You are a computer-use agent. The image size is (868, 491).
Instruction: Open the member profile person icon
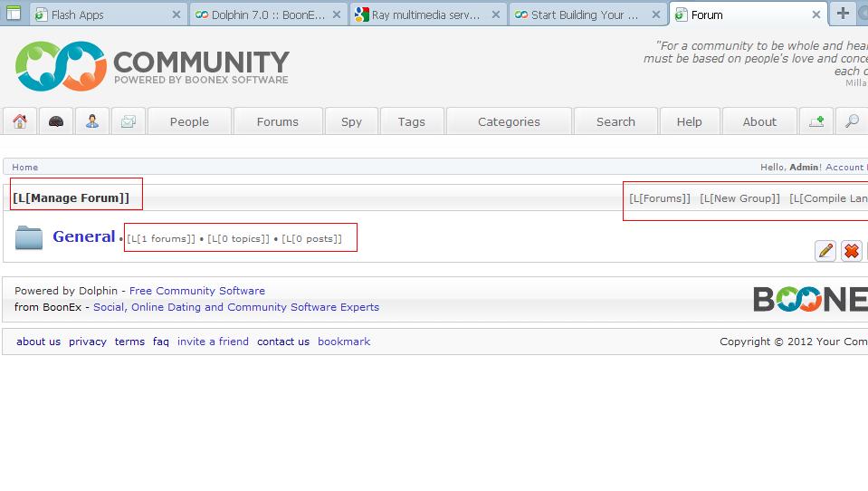pyautogui.click(x=92, y=121)
